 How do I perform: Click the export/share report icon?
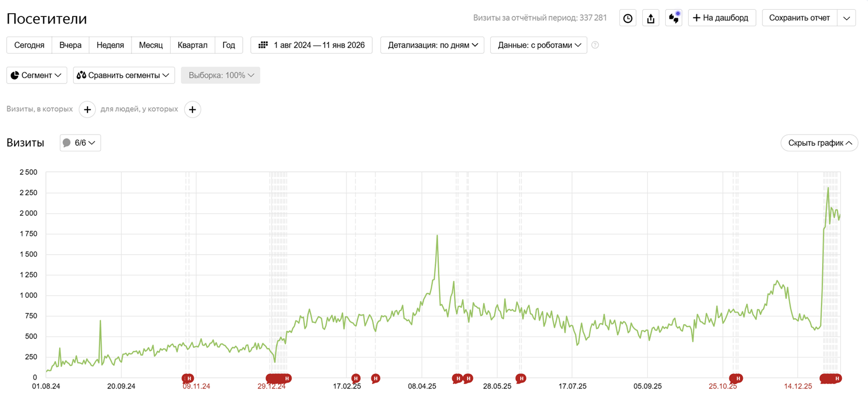click(650, 18)
